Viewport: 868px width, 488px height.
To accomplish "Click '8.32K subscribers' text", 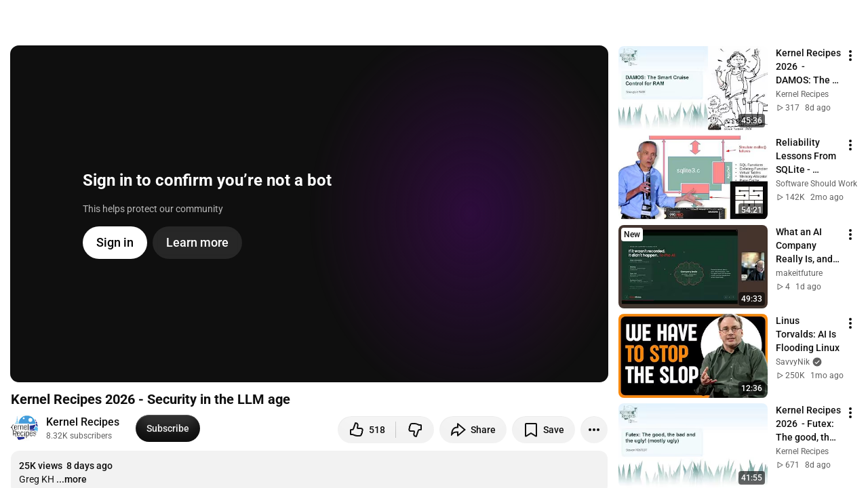I will coord(79,436).
